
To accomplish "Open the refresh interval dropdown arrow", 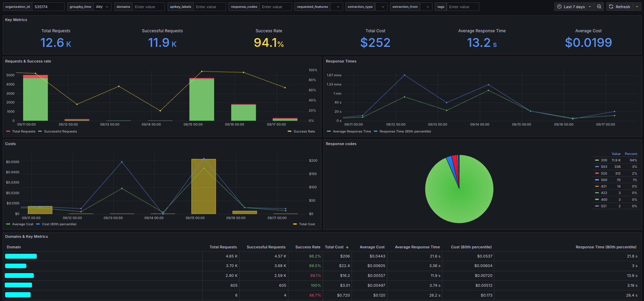I will (637, 7).
